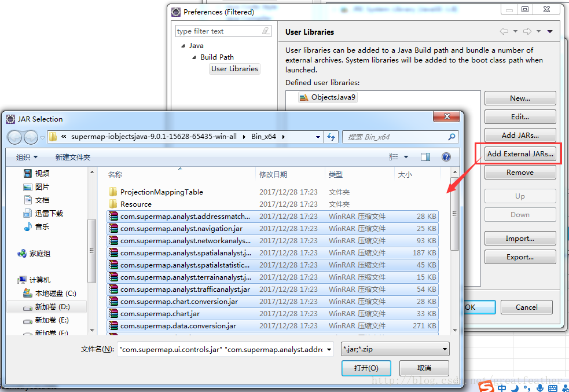The width and height of the screenshot is (569, 392).
Task: Click Add External JARs... button
Action: click(x=520, y=154)
